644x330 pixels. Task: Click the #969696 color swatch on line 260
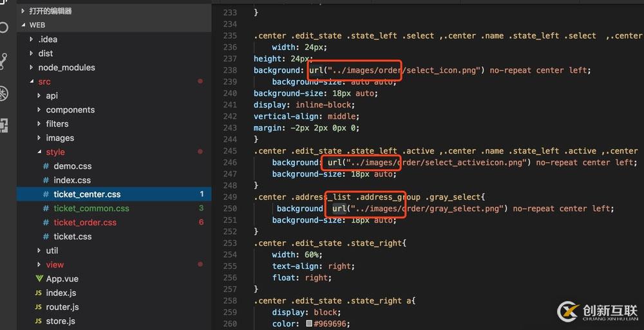click(309, 324)
